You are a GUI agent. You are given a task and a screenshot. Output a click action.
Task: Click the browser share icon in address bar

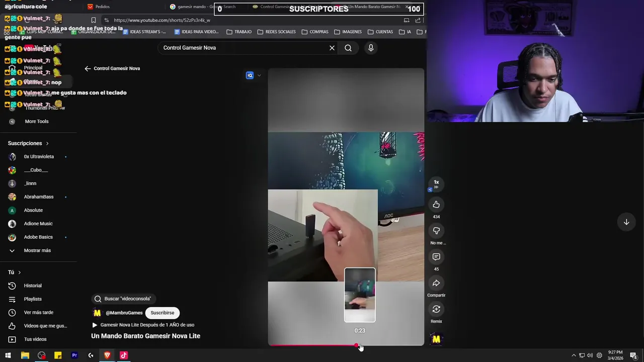tap(418, 20)
